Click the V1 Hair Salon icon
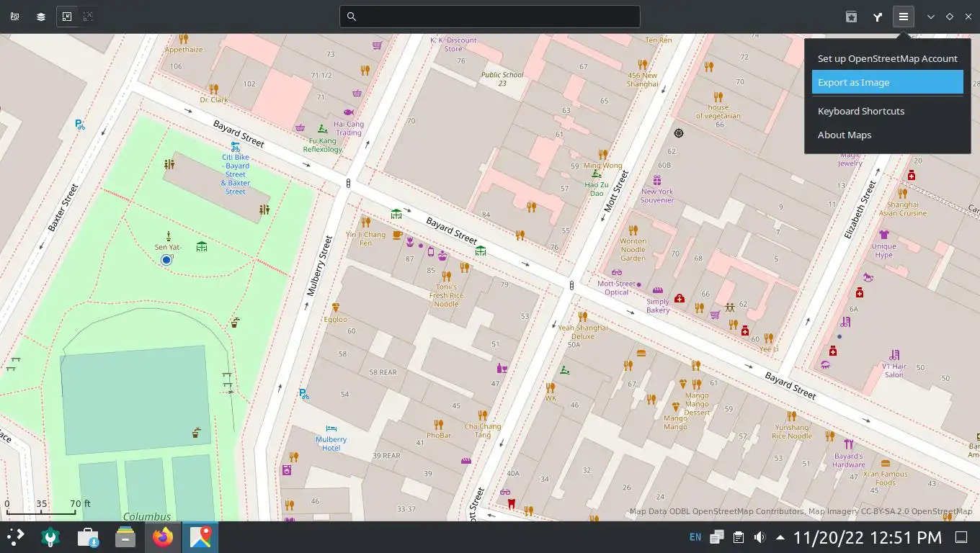The width and height of the screenshot is (980, 553). [894, 355]
